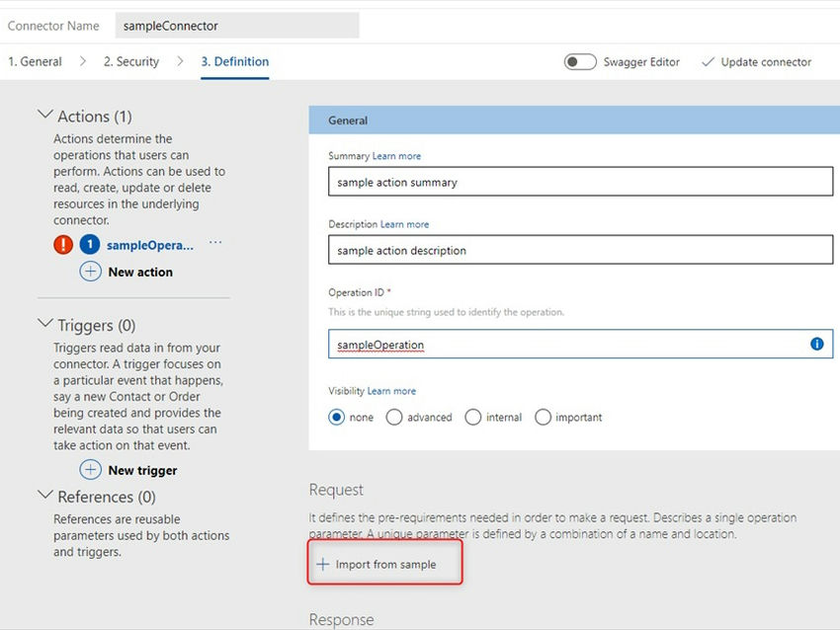Select the 'advanced' visibility radio button
The height and width of the screenshot is (630, 840).
tap(393, 417)
